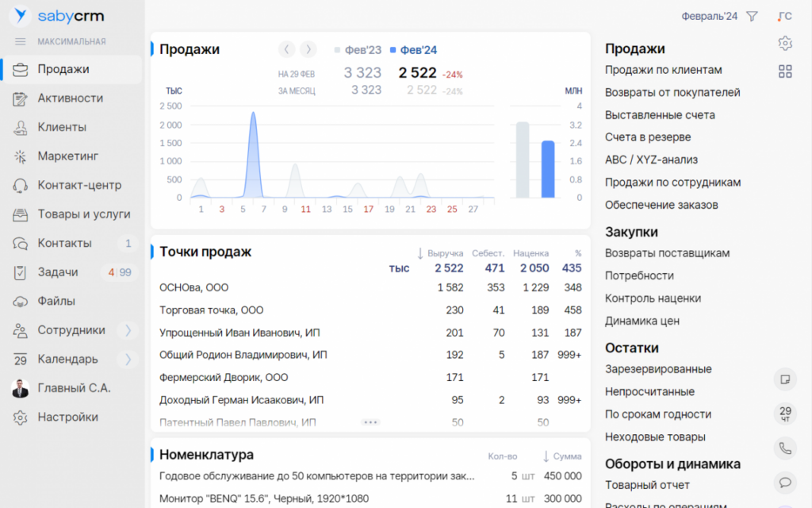
Task: Click the Настройки gear icon in sidebar
Action: (20, 418)
